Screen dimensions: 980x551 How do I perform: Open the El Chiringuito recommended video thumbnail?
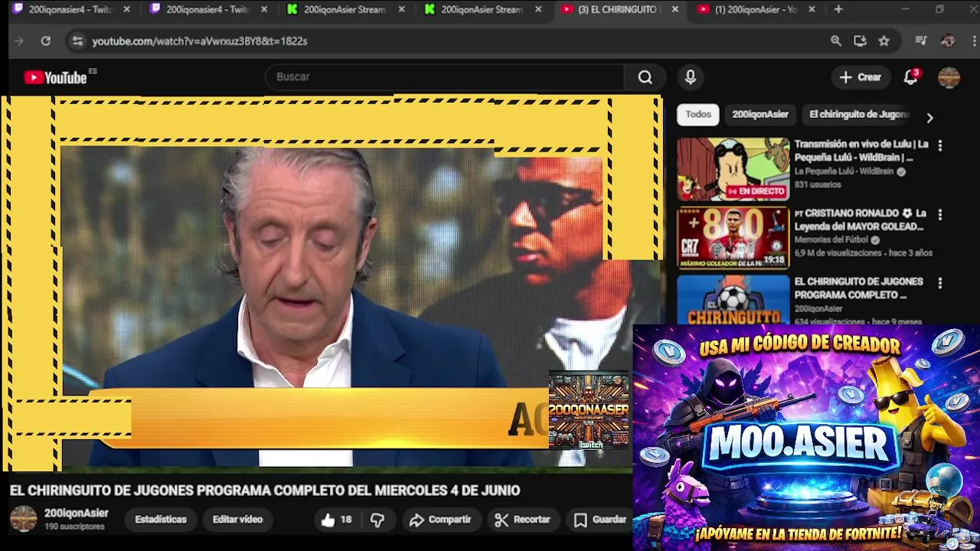[733, 300]
